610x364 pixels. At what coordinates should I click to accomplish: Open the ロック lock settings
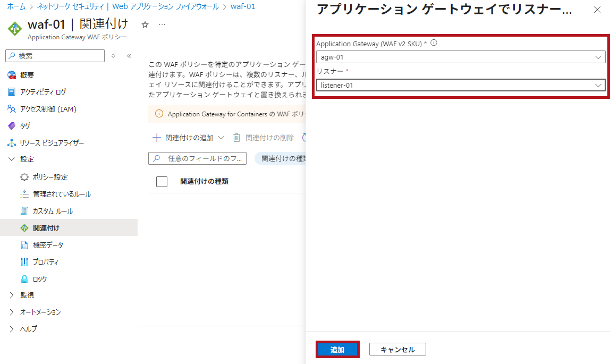pyautogui.click(x=40, y=279)
